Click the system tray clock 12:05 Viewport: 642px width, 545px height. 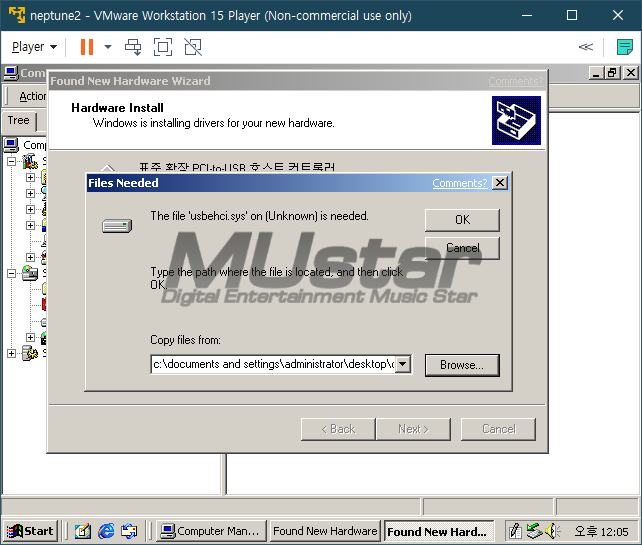pyautogui.click(x=601, y=531)
